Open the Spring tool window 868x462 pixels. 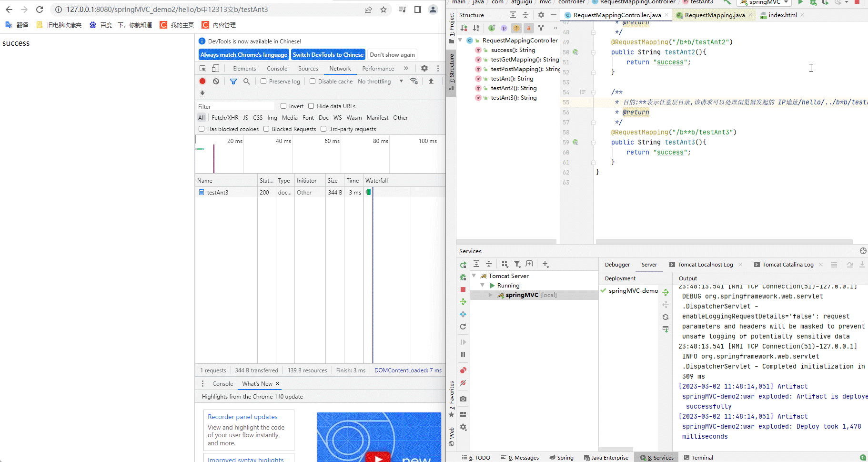(x=561, y=458)
